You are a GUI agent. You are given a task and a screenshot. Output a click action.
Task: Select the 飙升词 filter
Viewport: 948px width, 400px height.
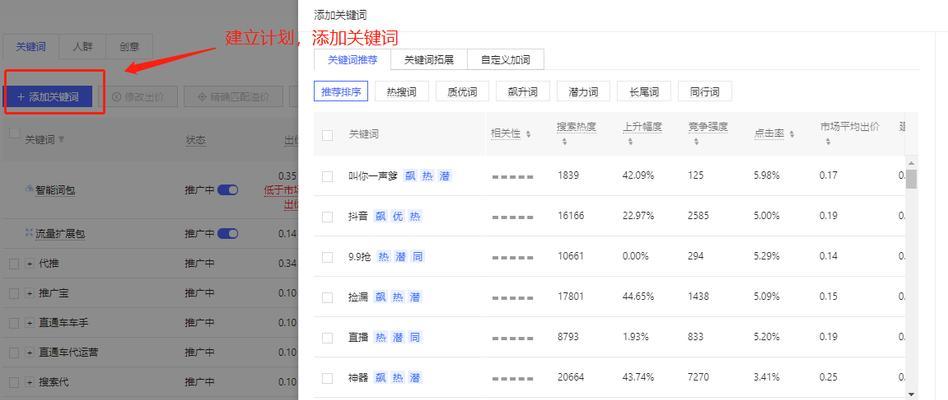522,92
